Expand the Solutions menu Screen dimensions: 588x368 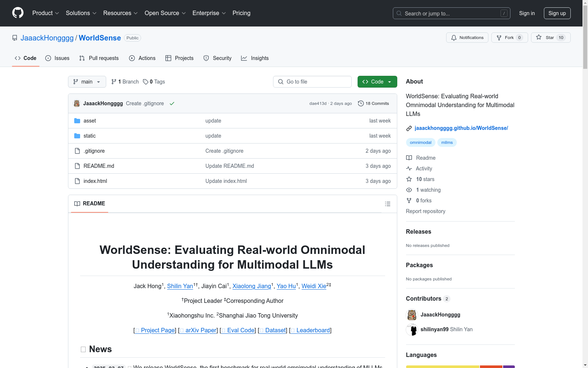81,13
